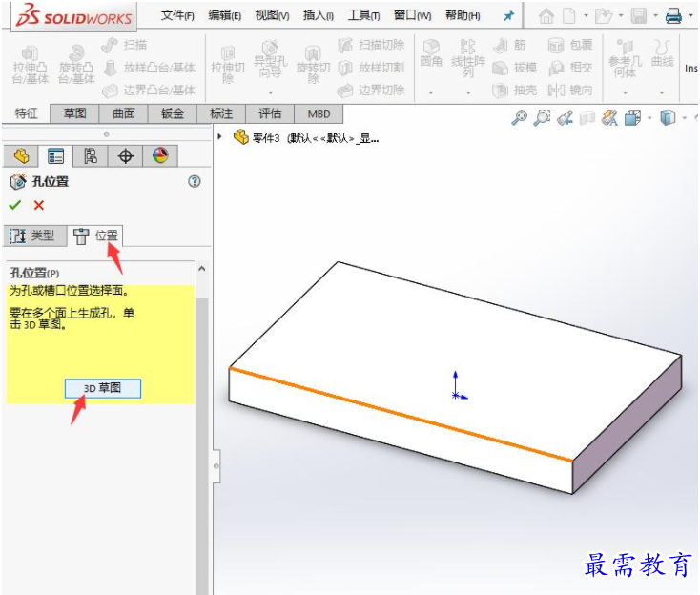
Task: Open the 工具(T) menu
Action: (x=363, y=15)
